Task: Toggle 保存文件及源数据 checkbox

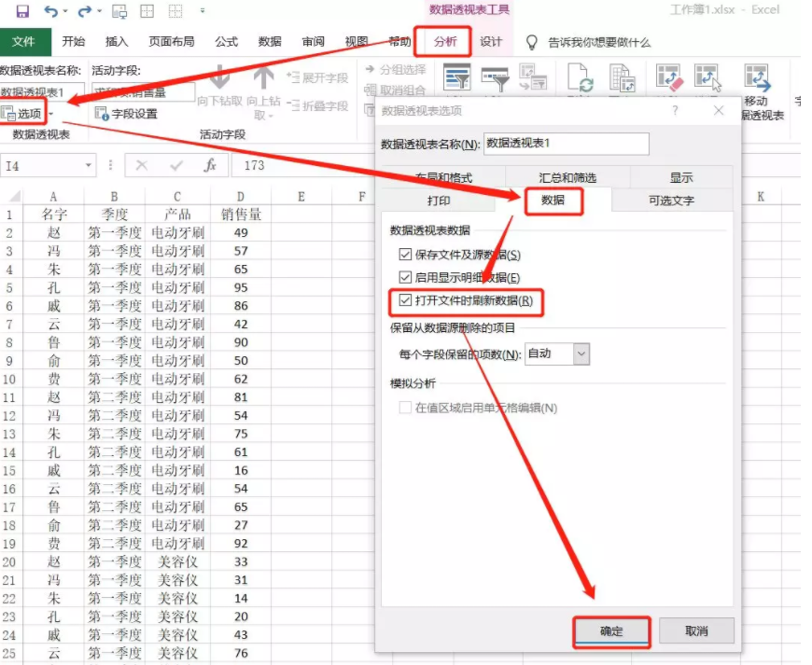Action: tap(405, 254)
